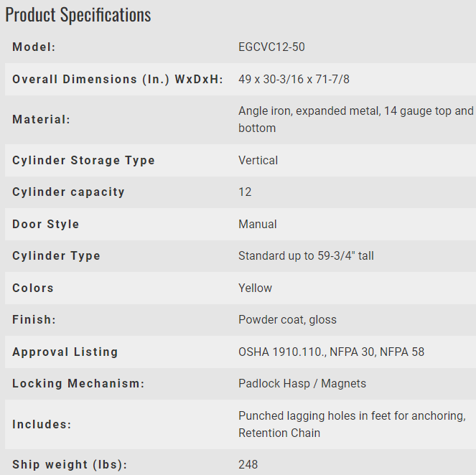Click the Cylinder Storage Type label
This screenshot has width=476, height=475.
pos(83,160)
